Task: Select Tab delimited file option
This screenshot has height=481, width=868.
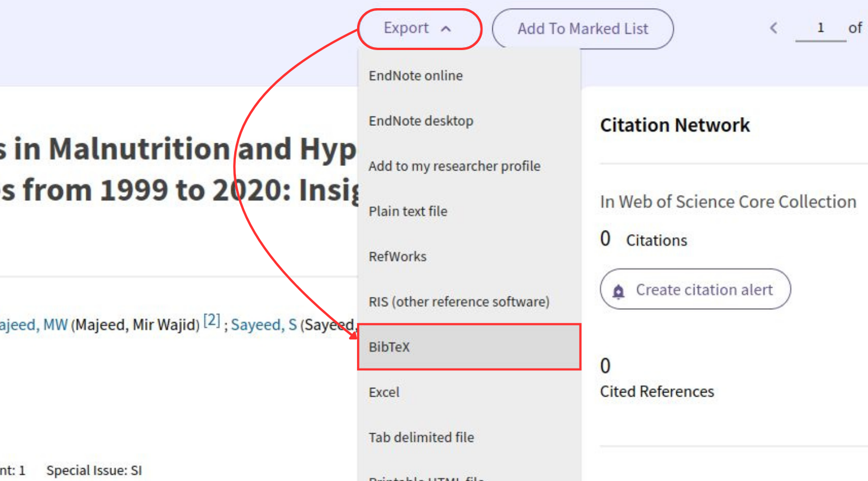Action: pyautogui.click(x=421, y=437)
